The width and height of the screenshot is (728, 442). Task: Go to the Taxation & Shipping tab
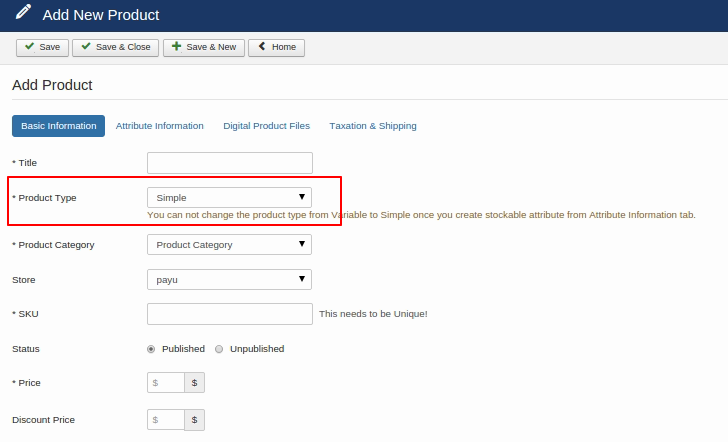point(372,126)
